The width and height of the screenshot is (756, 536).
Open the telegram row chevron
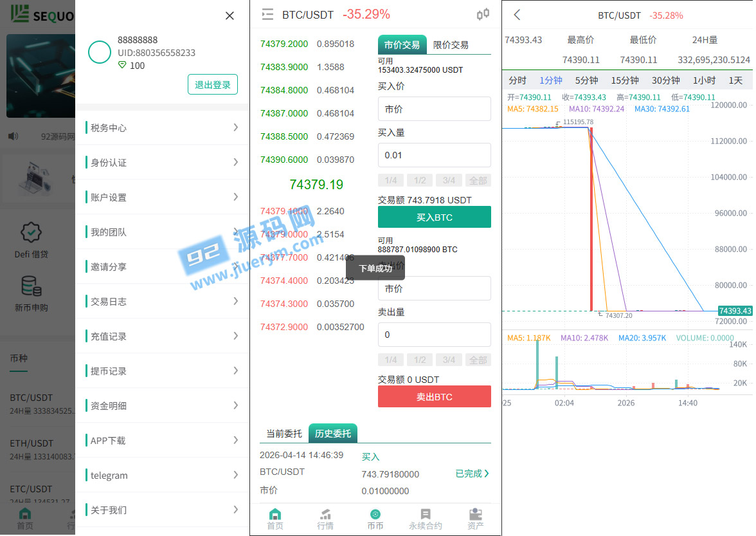tap(236, 475)
